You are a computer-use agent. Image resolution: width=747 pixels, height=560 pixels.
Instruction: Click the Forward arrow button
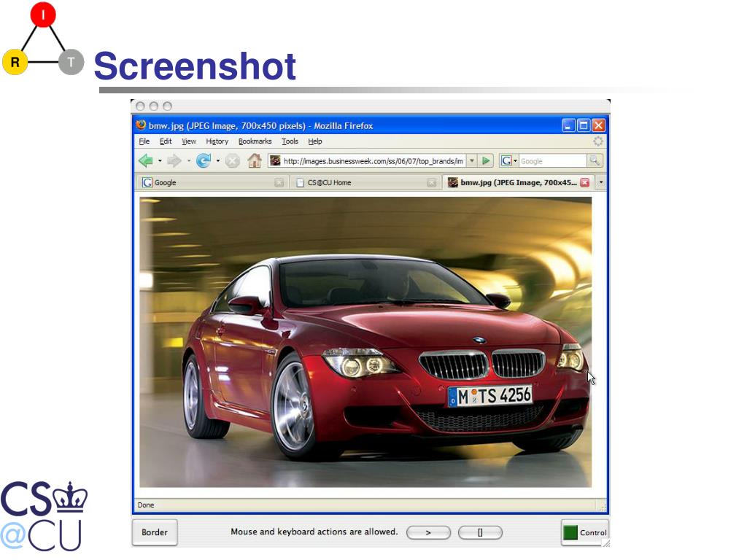(x=174, y=161)
